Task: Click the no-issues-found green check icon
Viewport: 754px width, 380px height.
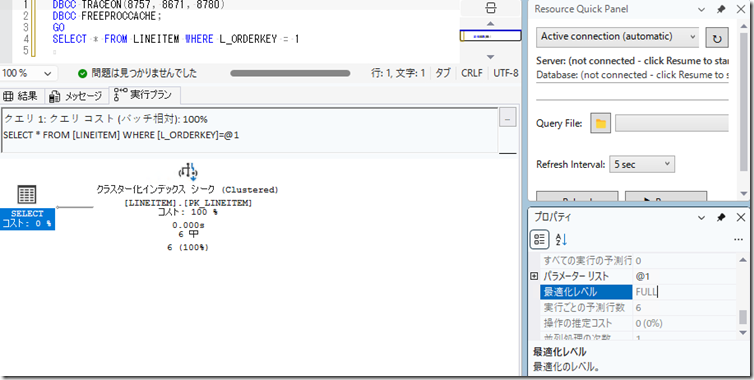Action: [x=83, y=73]
